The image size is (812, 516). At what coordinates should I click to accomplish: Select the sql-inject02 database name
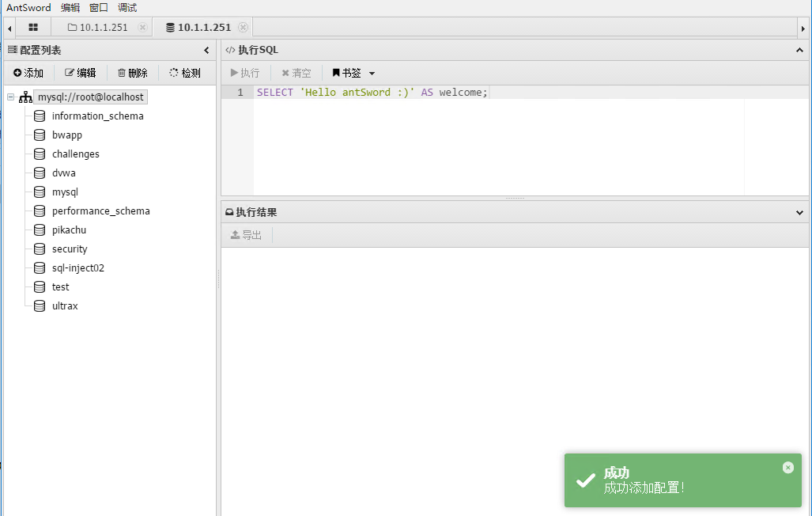point(78,268)
